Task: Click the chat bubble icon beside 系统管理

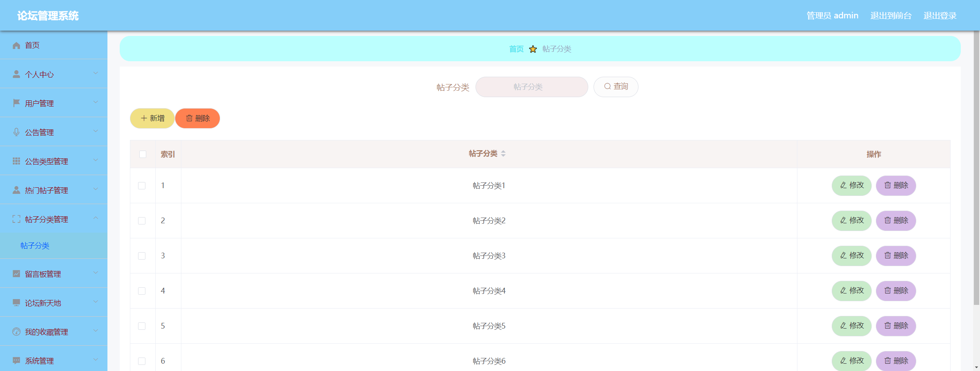Action: (16, 361)
